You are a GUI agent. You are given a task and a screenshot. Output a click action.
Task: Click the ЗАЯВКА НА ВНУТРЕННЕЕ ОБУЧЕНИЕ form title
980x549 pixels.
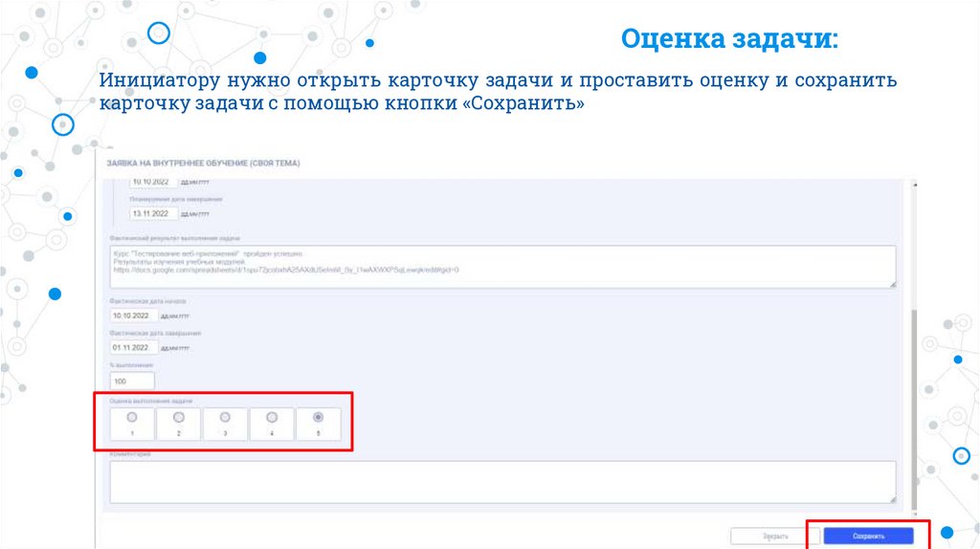[x=203, y=163]
